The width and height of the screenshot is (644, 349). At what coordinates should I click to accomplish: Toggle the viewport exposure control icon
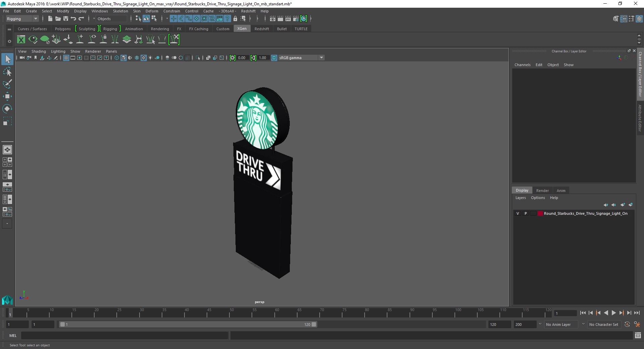coord(232,58)
